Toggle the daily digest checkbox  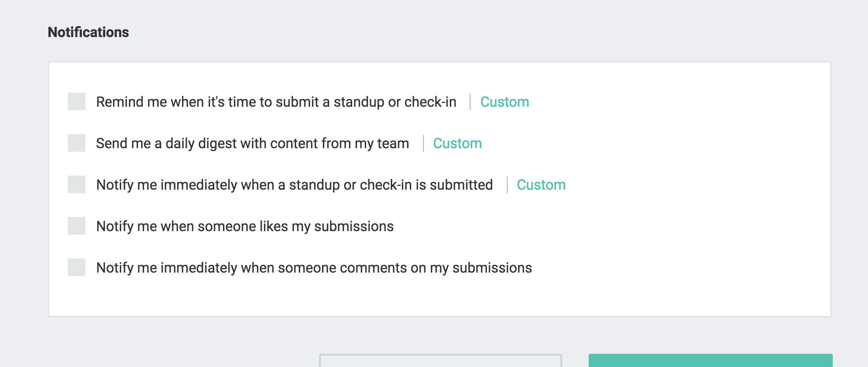click(x=77, y=143)
